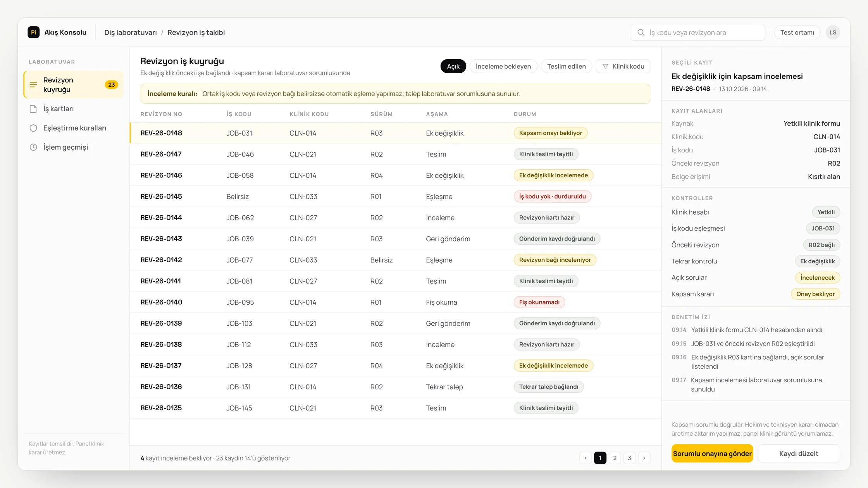The width and height of the screenshot is (868, 488).
Task: Click İş kodu yok · durduruldu status
Action: tap(553, 196)
